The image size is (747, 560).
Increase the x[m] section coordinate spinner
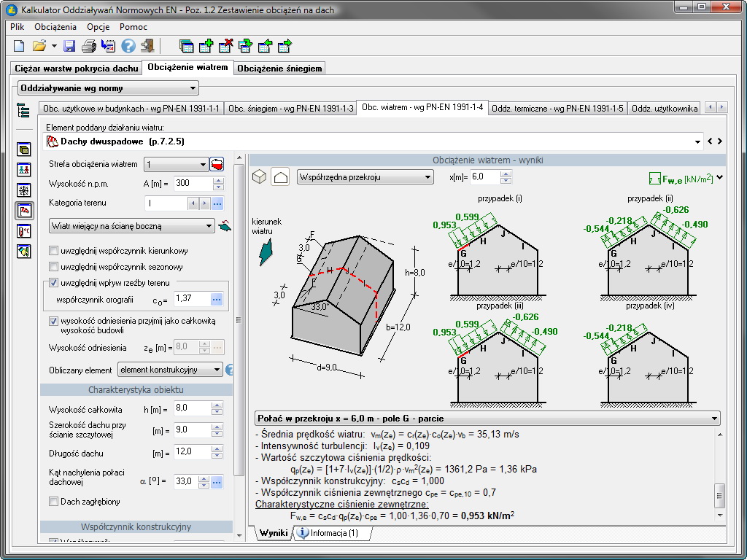tap(506, 174)
